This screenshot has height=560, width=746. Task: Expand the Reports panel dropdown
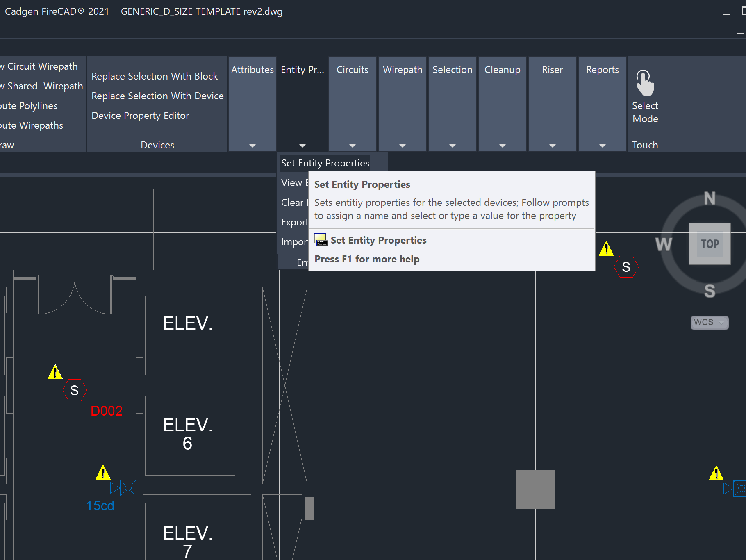click(603, 146)
